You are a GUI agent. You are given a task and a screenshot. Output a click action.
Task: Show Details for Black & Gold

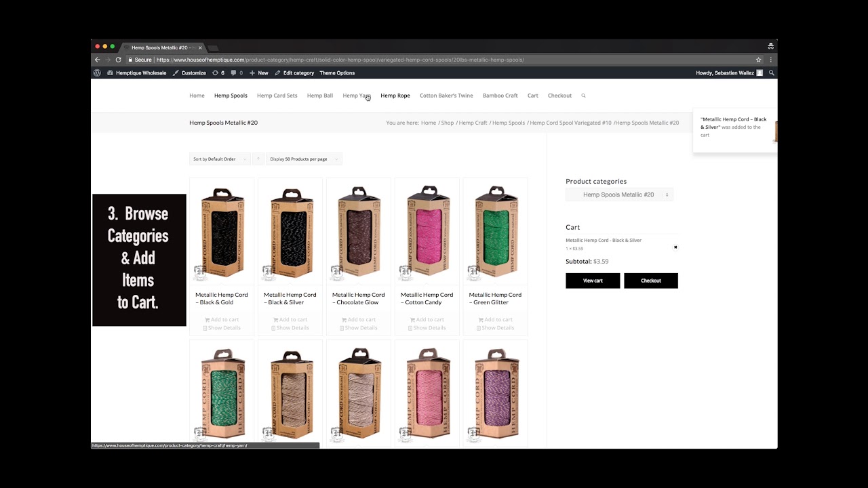pos(222,328)
